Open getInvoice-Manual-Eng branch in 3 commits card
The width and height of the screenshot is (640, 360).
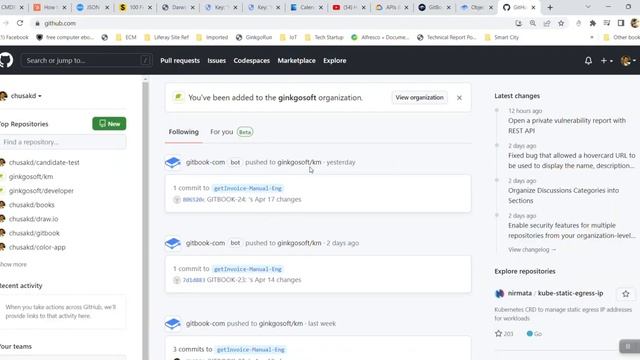251,349
